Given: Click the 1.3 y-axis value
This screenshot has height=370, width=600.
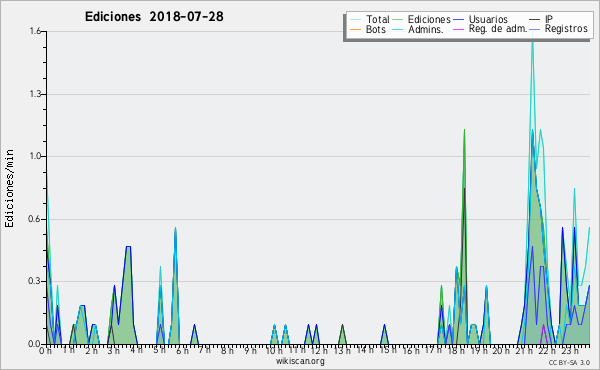Looking at the screenshot, I should (x=35, y=94).
